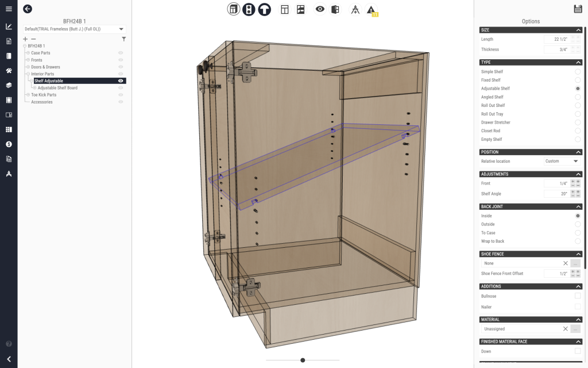Image resolution: width=588 pixels, height=368 pixels.
Task: Collapse the BACK JOINT section
Action: point(578,206)
